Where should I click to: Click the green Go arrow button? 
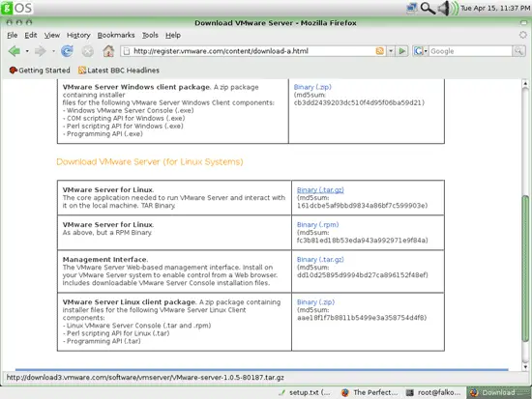(402, 51)
